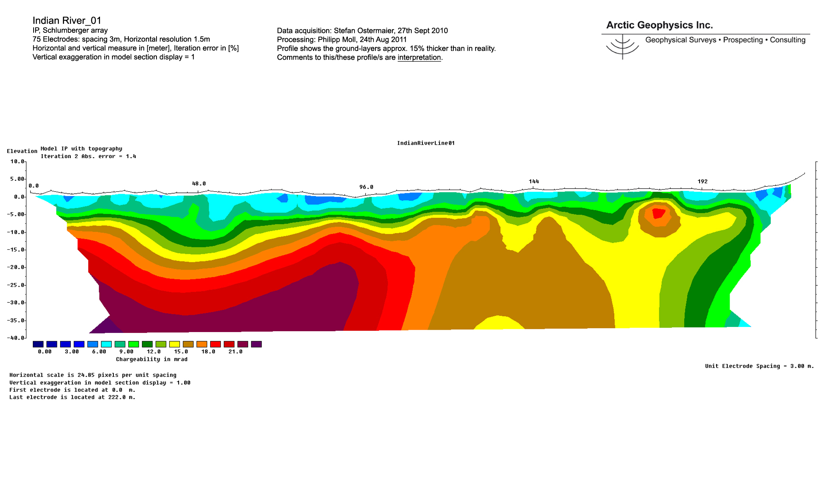
Task: Select the orange 18.0 legend swatch
Action: [202, 344]
